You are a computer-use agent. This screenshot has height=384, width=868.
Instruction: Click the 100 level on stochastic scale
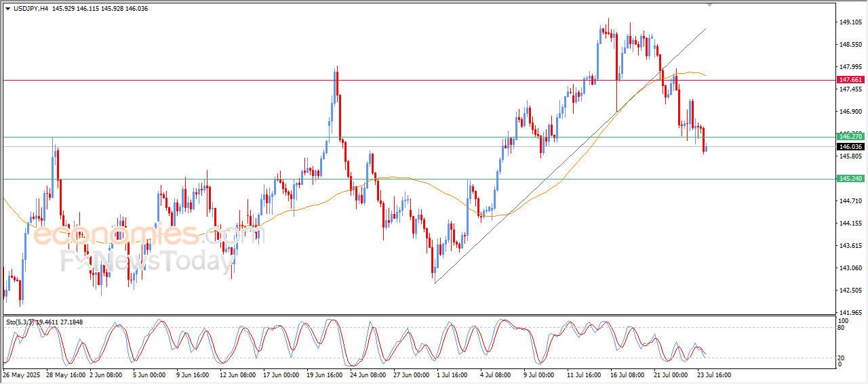(x=844, y=320)
